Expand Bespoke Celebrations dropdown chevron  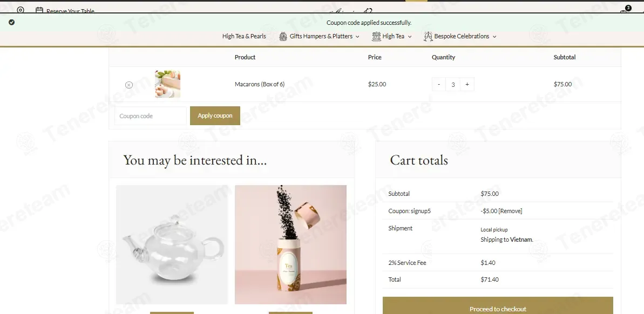tap(494, 37)
